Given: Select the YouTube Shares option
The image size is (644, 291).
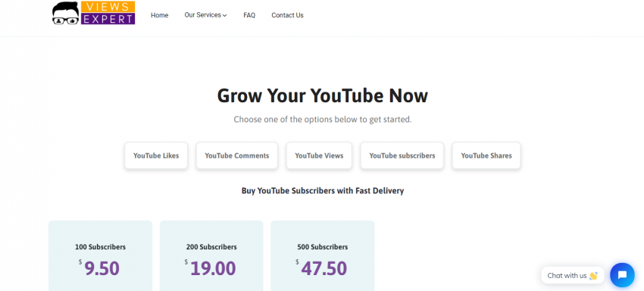Looking at the screenshot, I should point(486,155).
